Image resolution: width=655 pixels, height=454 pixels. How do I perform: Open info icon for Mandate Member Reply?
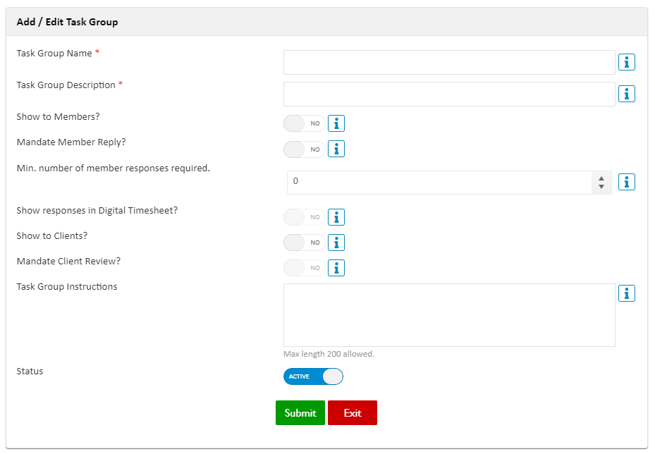pos(336,149)
